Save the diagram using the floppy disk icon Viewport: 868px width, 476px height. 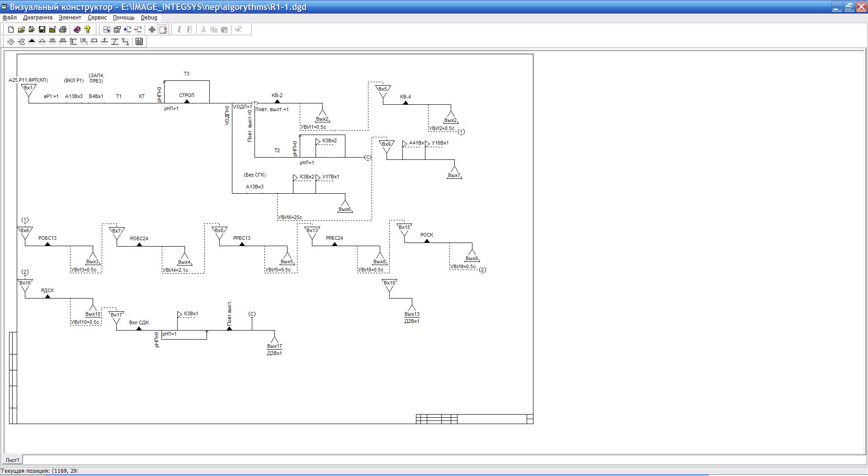(42, 30)
